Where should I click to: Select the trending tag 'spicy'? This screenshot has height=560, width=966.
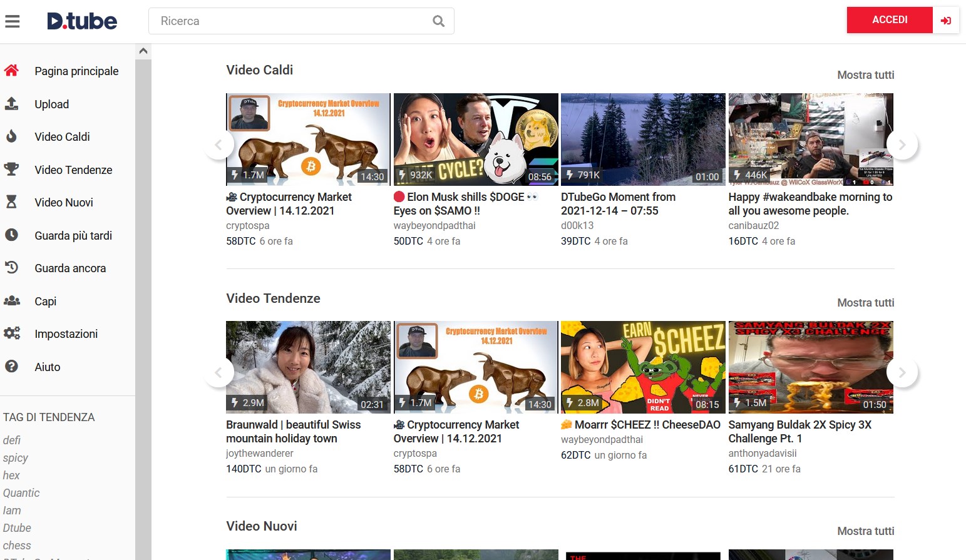(x=16, y=458)
